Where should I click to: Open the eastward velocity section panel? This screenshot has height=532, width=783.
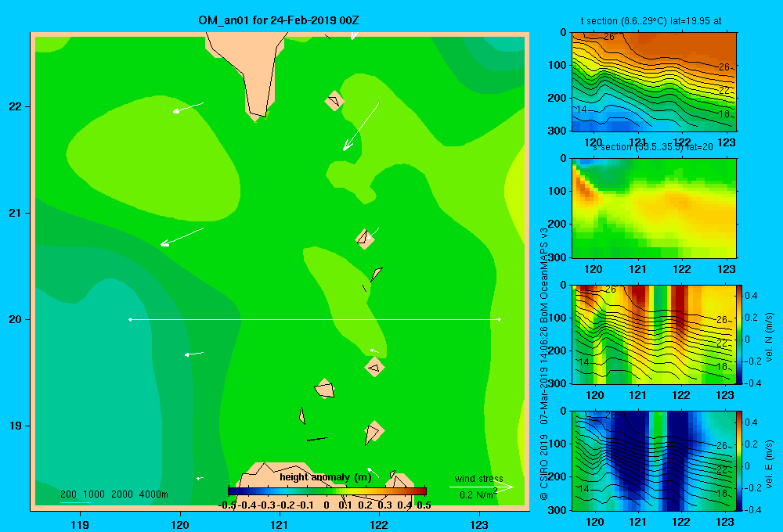point(654,461)
